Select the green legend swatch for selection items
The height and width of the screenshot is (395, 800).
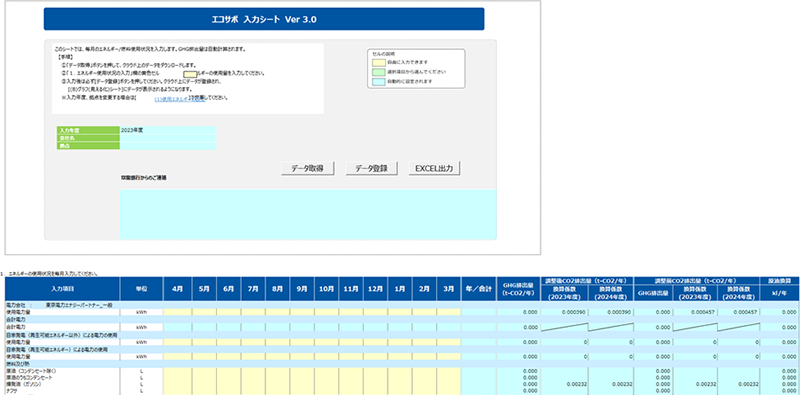point(378,72)
